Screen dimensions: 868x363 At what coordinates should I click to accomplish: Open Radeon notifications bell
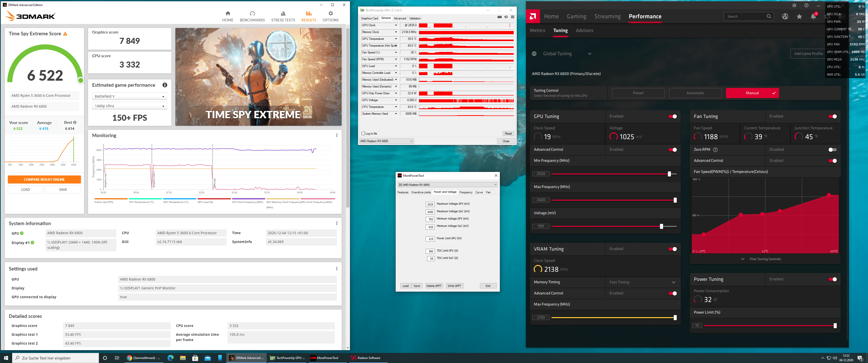[813, 16]
